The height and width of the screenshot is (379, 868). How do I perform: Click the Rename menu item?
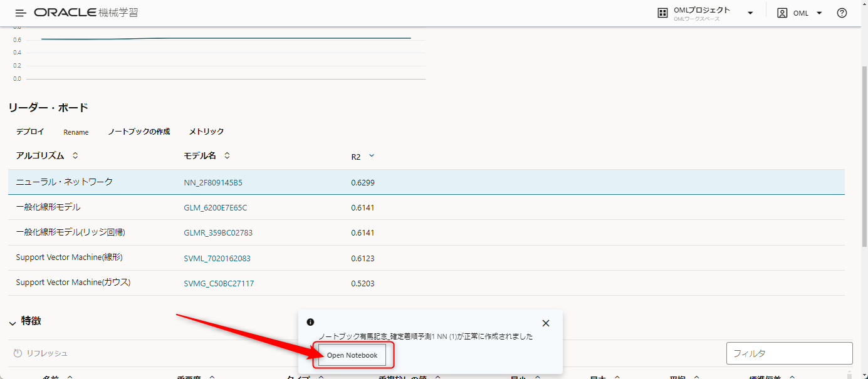pos(76,132)
